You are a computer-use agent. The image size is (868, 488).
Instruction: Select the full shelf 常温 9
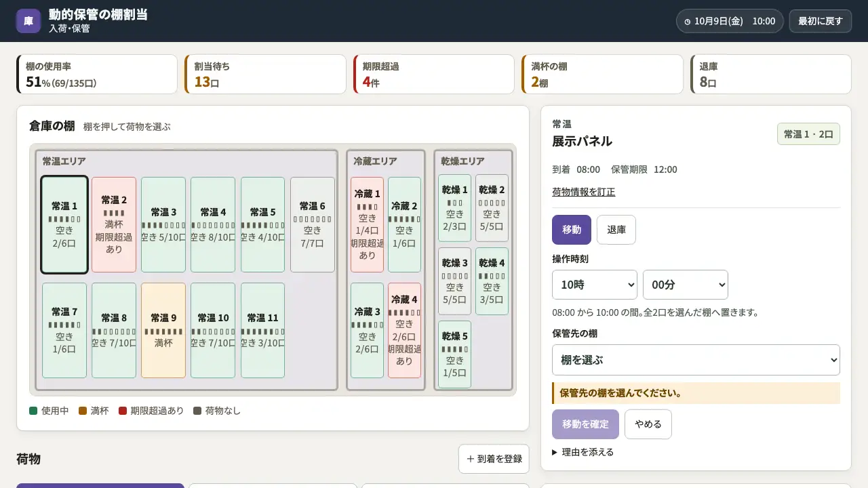[163, 330]
